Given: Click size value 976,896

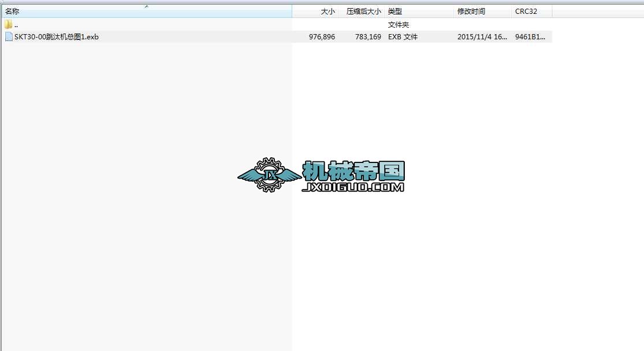Looking at the screenshot, I should pos(322,36).
